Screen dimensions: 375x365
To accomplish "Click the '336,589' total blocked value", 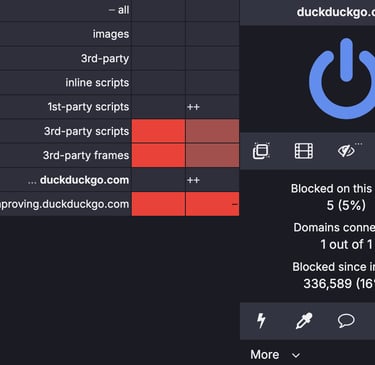I will tap(327, 284).
